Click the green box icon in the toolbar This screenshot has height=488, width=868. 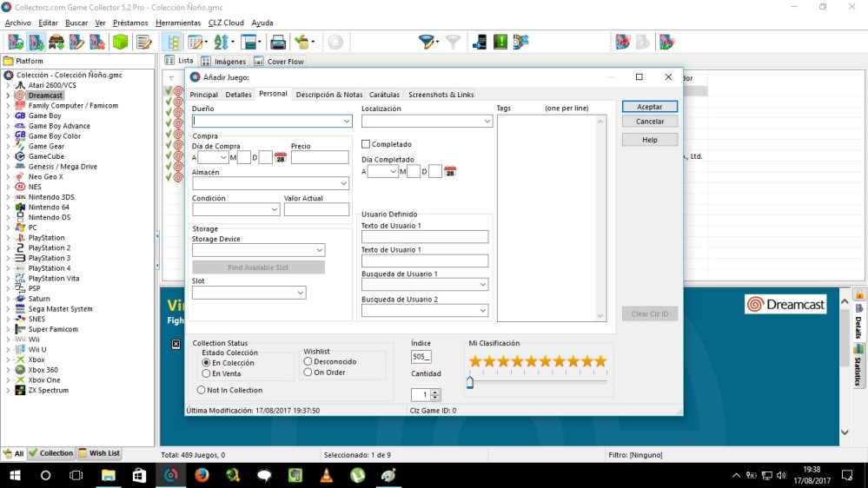121,42
